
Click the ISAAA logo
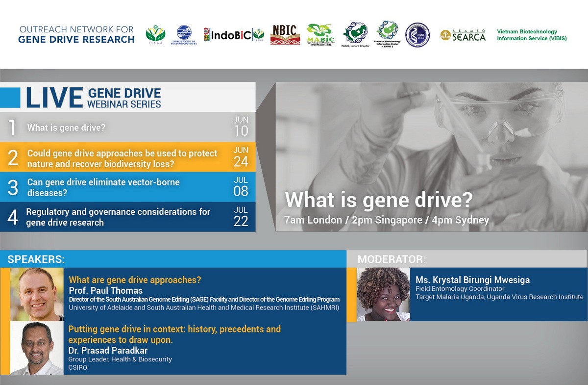(155, 34)
